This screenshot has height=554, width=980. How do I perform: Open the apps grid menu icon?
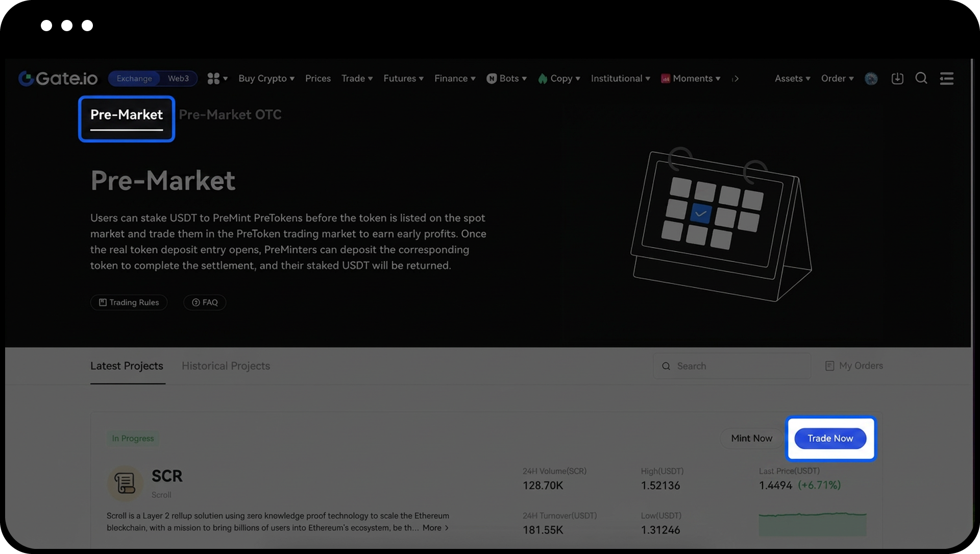(214, 78)
